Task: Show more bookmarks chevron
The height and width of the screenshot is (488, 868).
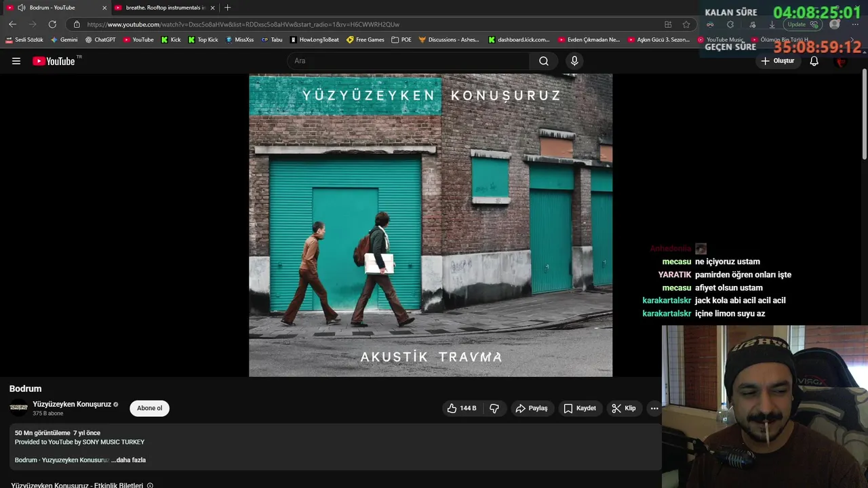Action: coord(853,40)
